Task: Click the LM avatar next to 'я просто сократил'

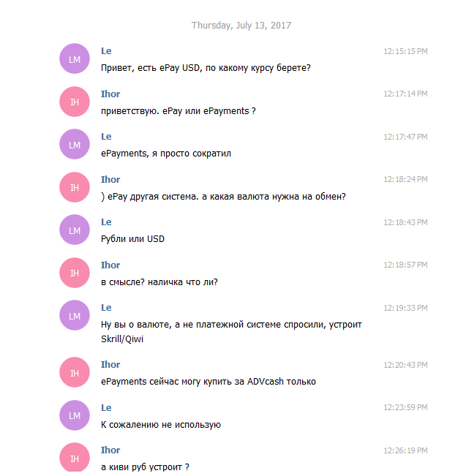Action: click(75, 144)
